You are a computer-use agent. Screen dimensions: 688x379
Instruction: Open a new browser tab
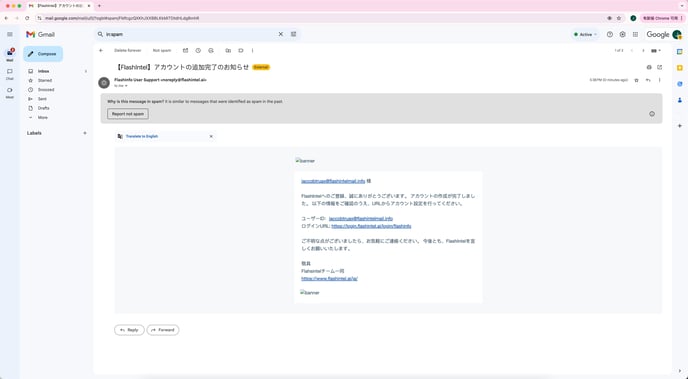tap(99, 6)
